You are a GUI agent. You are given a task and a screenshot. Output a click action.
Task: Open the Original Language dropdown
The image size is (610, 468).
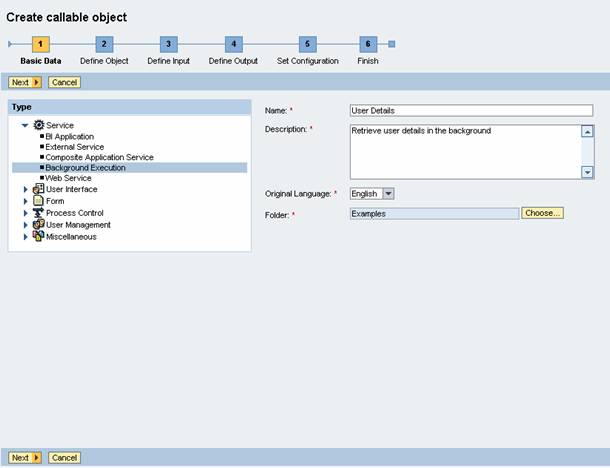click(x=388, y=193)
